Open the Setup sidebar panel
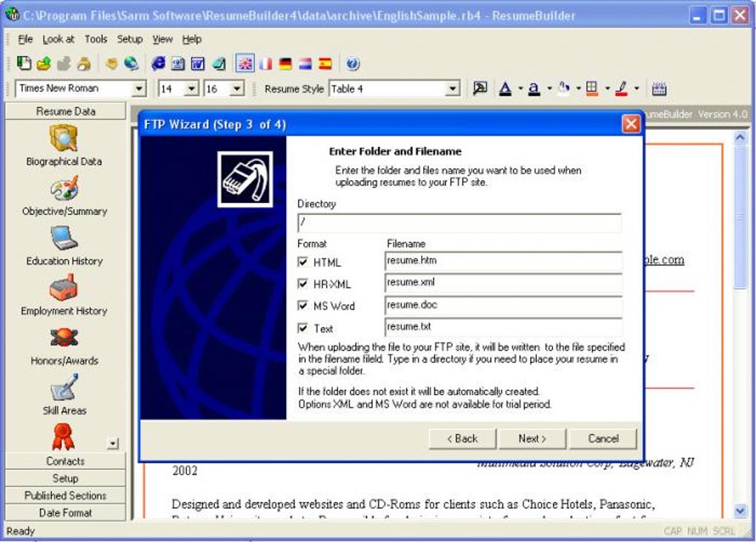 pos(65,478)
